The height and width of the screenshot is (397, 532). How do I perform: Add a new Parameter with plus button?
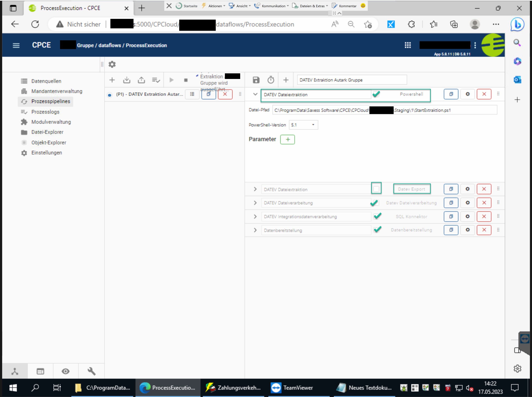287,139
